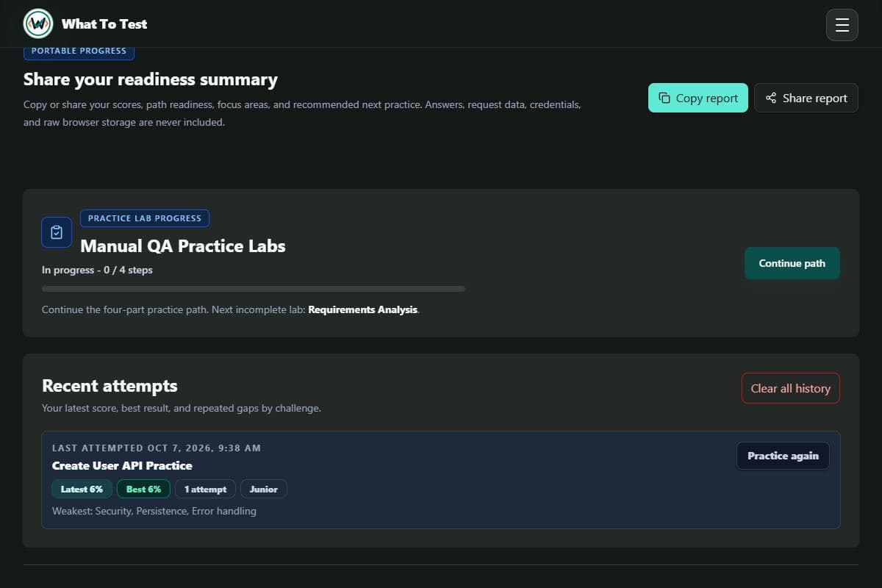
Task: Click the LAST ATTEMPTED OCT 7, 2026 timestamp
Action: (x=157, y=448)
